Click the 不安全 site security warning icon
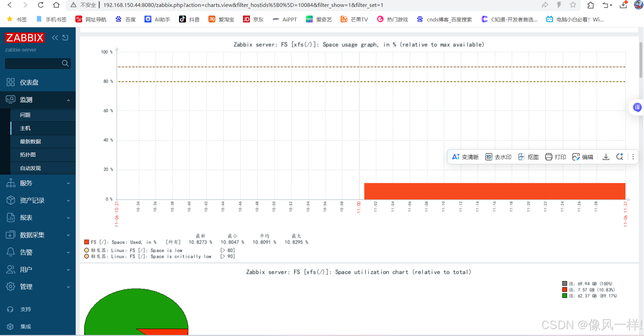Image resolution: width=644 pixels, height=336 pixels. pyautogui.click(x=73, y=5)
